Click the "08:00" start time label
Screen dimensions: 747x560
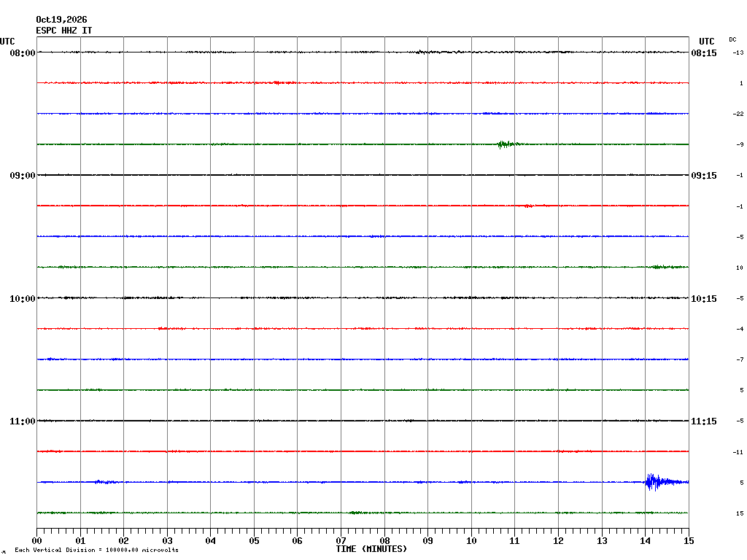(23, 52)
